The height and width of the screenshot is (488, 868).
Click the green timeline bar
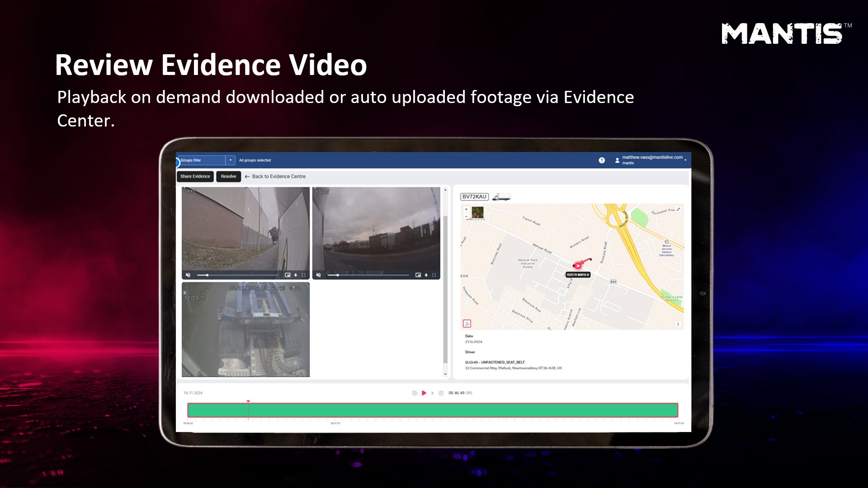432,410
